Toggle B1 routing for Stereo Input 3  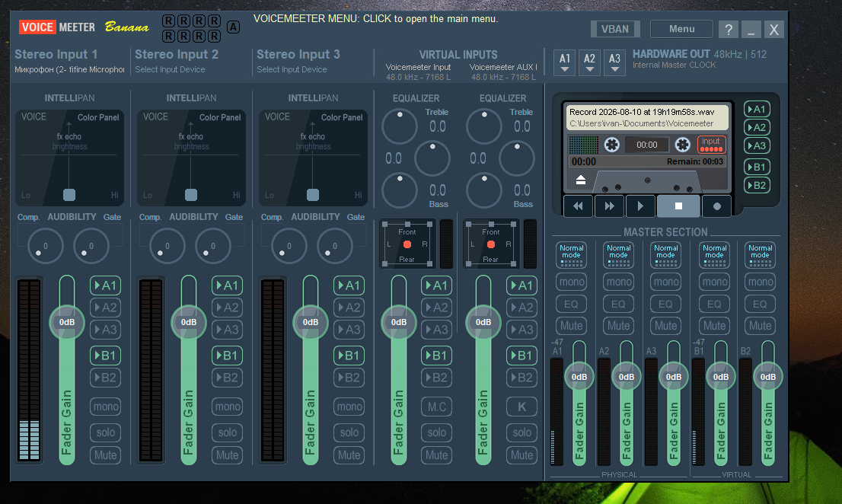click(x=349, y=356)
